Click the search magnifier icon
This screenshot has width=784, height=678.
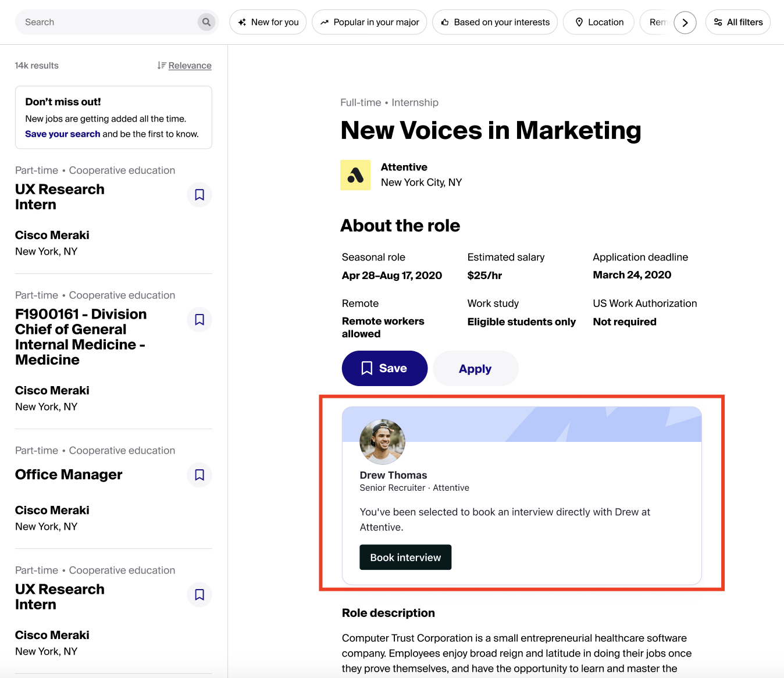[206, 22]
